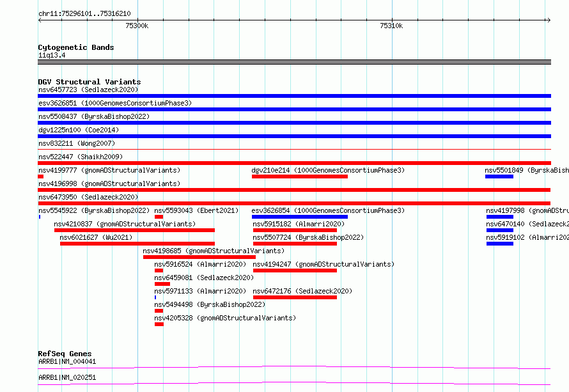Click the ARRB1|NM_020251 gene label
Screen dimensions: 569x392
[x=67, y=377]
